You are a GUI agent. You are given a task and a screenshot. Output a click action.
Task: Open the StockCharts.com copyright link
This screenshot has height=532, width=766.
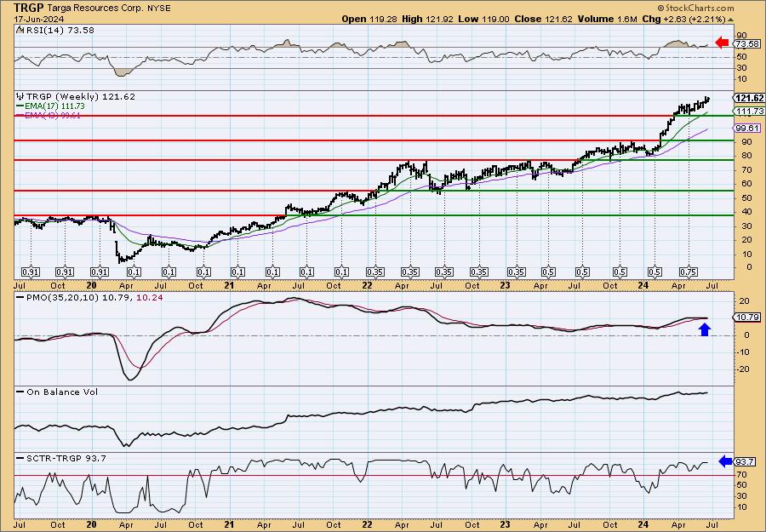tap(695, 8)
